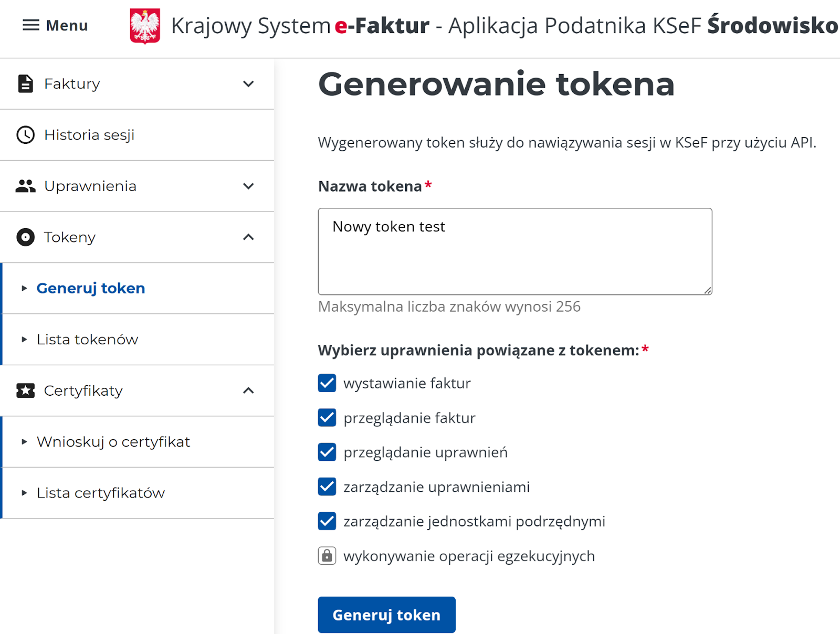Click the Historia sesji clock icon
This screenshot has width=840, height=634.
point(25,135)
